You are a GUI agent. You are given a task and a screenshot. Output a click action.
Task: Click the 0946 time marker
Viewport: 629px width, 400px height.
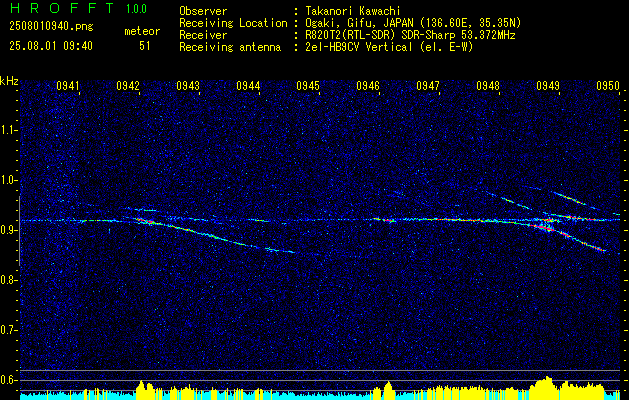click(x=368, y=86)
